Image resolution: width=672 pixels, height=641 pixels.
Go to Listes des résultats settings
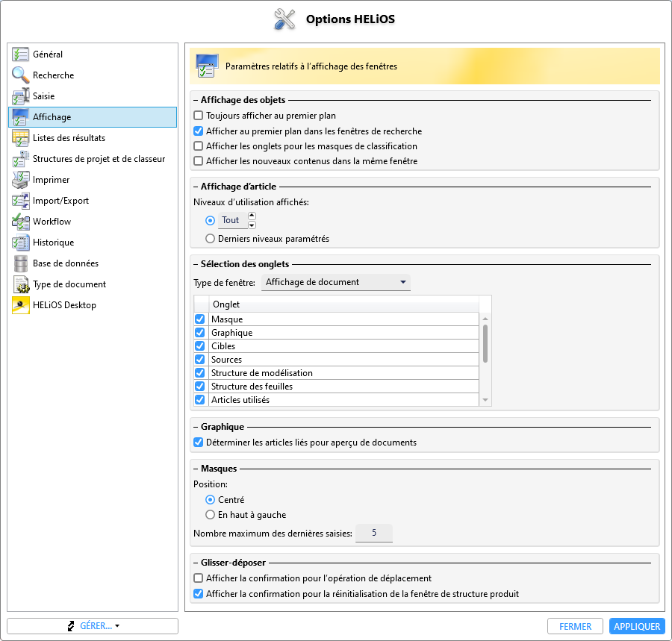tap(93, 138)
